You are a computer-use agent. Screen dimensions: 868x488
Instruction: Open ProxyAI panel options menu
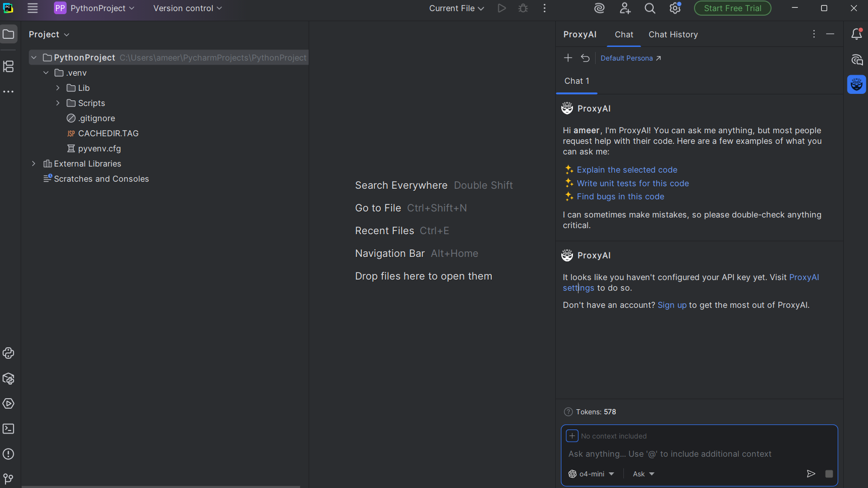814,34
